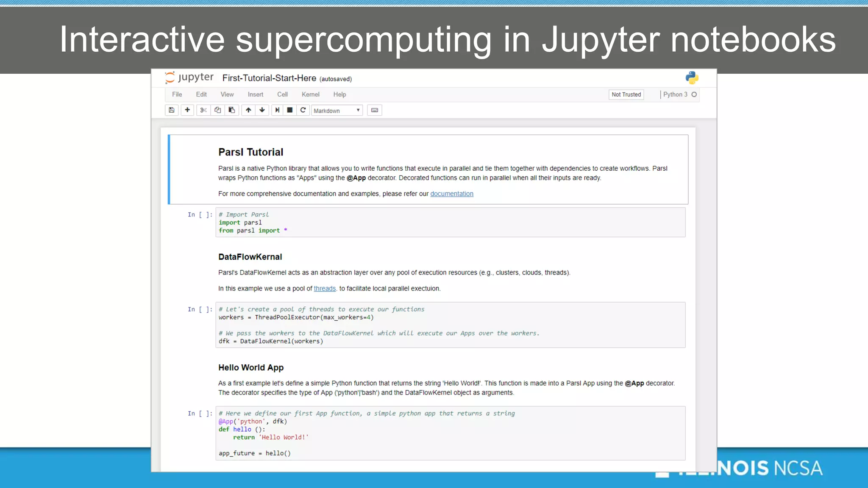
Task: Open the Kernel menu
Action: pos(311,94)
